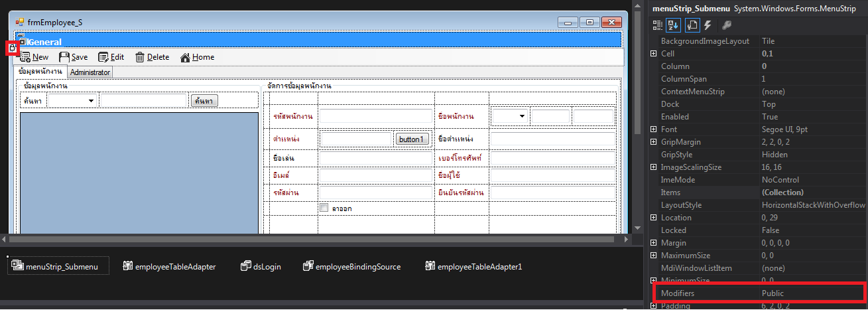Viewport: 868px width, 310px height.
Task: Click the ยืนยันรหัสผ่าน text field
Action: (553, 193)
